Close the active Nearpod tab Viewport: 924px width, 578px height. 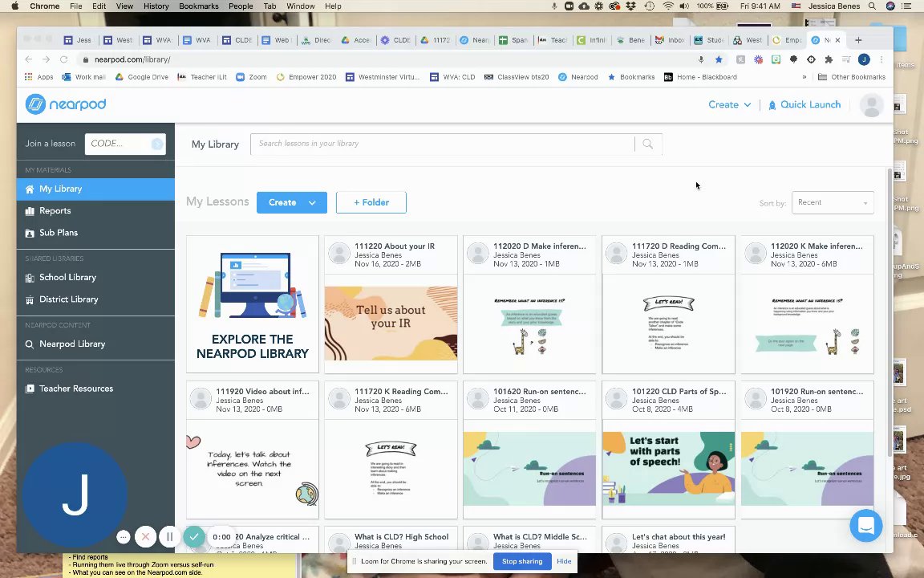[837, 40]
